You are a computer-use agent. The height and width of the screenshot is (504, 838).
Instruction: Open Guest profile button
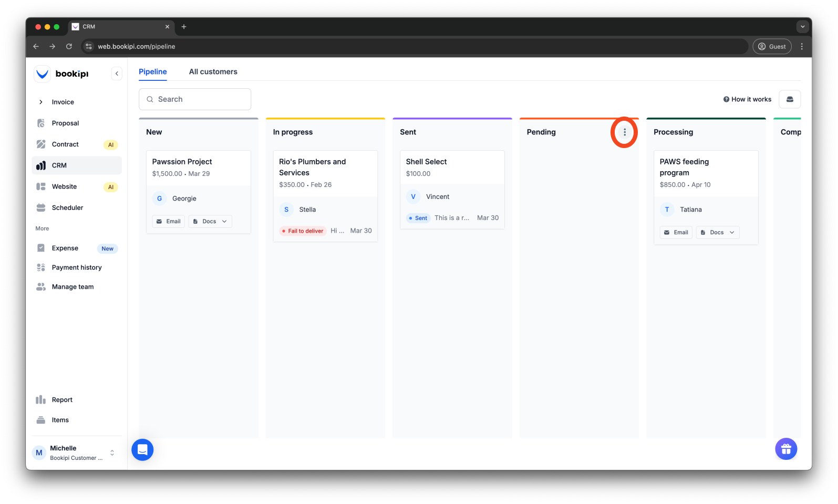pyautogui.click(x=772, y=46)
